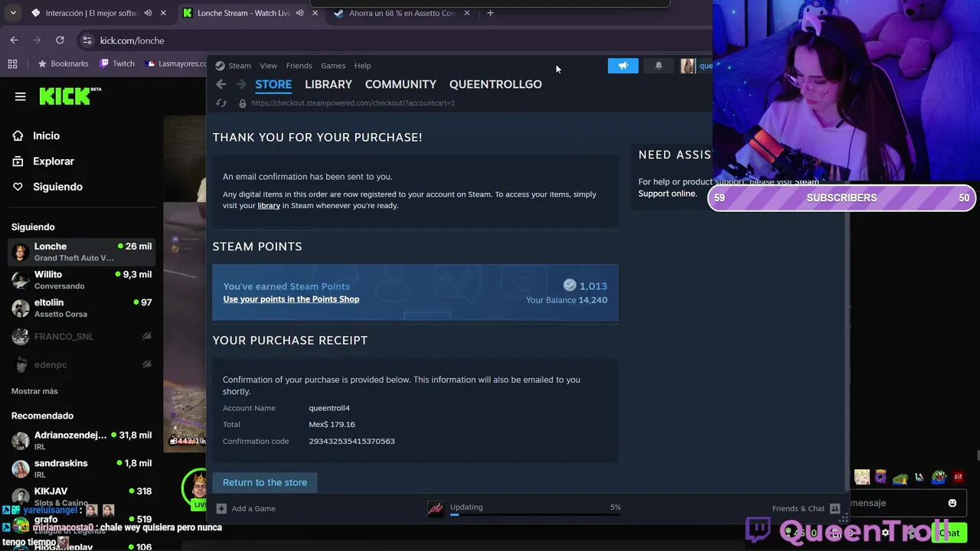
Task: Click Use your points in the Points Shop
Action: tap(291, 299)
